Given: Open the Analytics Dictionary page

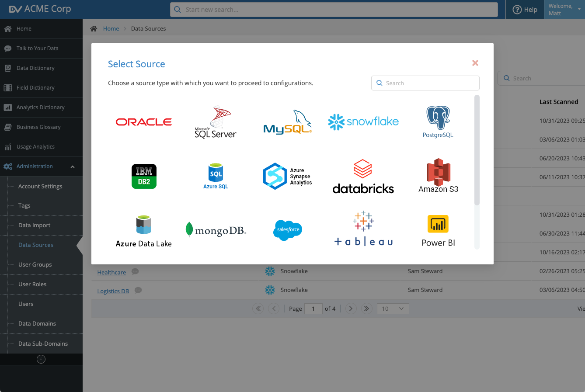Looking at the screenshot, I should pos(41,108).
